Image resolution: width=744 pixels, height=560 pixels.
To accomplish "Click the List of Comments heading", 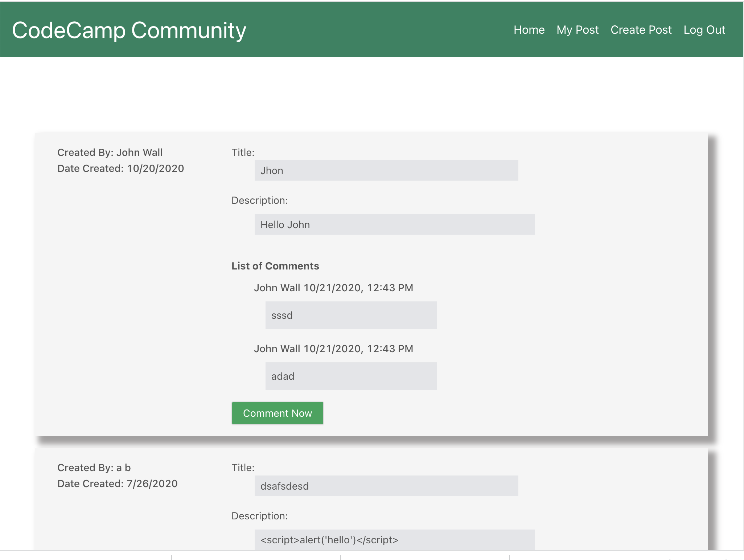I will click(x=275, y=266).
